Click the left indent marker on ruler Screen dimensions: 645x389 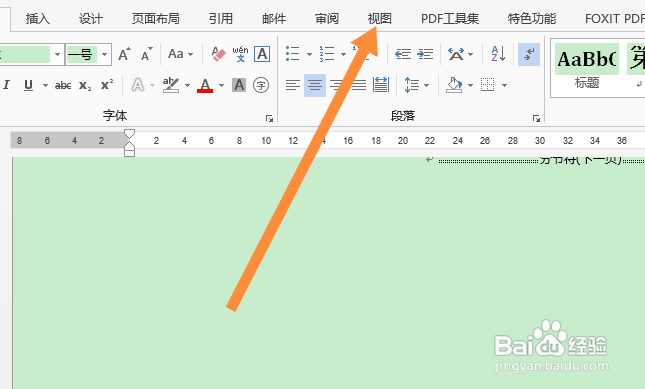click(x=129, y=153)
